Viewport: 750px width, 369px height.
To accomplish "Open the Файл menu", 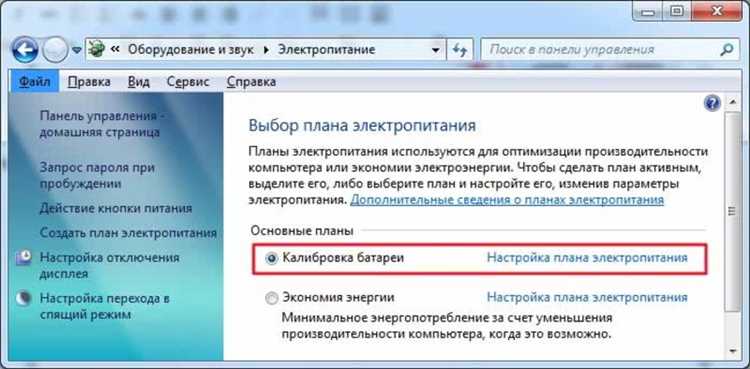I will [x=34, y=82].
